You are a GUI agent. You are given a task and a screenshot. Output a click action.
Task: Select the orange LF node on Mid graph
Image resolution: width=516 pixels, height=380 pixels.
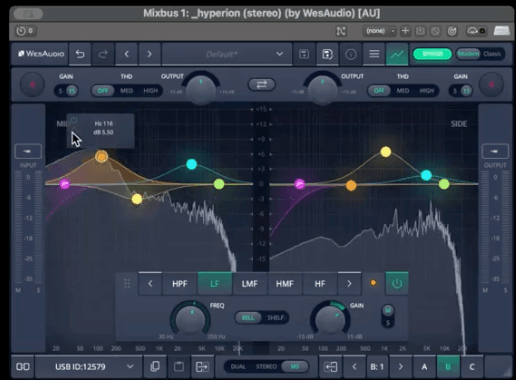click(x=102, y=156)
